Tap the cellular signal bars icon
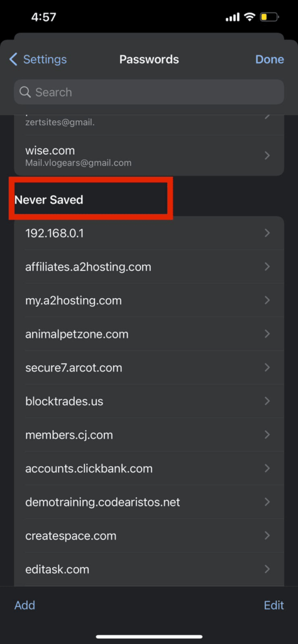Image resolution: width=298 pixels, height=644 pixels. [x=233, y=17]
